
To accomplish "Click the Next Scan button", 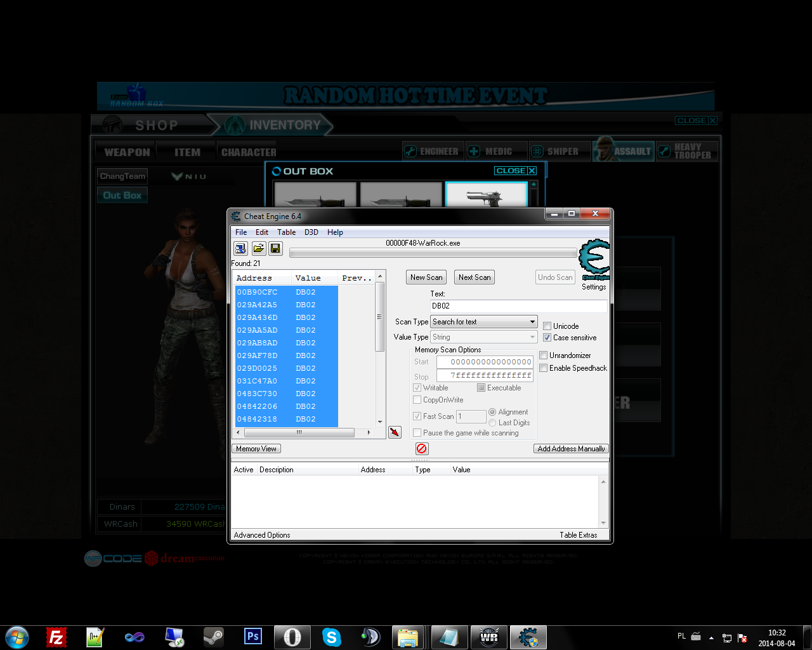I will 475,277.
